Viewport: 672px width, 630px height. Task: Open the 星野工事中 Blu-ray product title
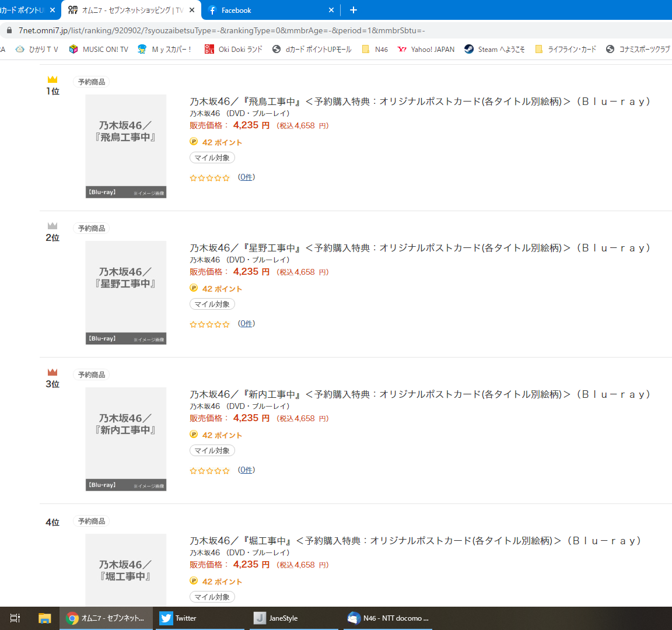coord(420,248)
